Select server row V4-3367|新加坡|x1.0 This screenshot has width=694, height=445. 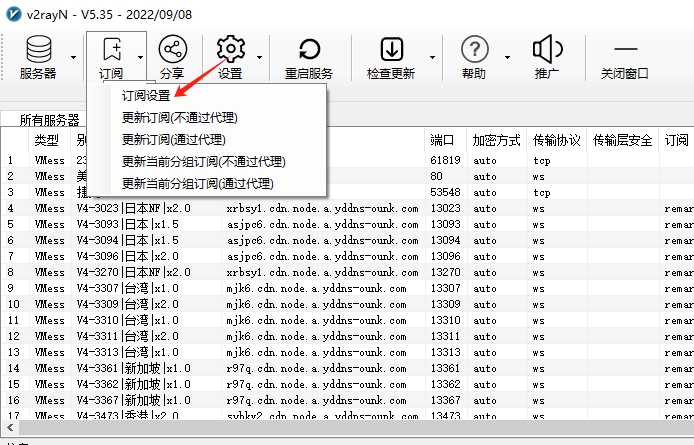347,400
